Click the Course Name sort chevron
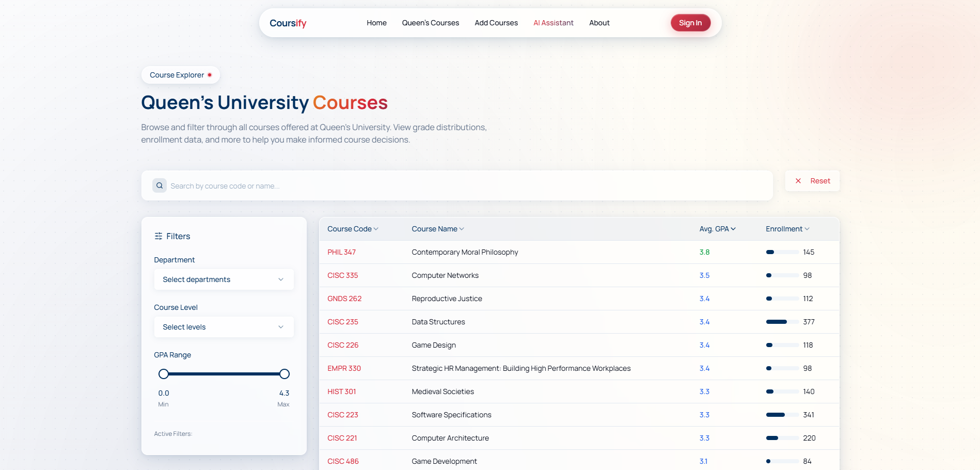The width and height of the screenshot is (980, 470). [462, 229]
